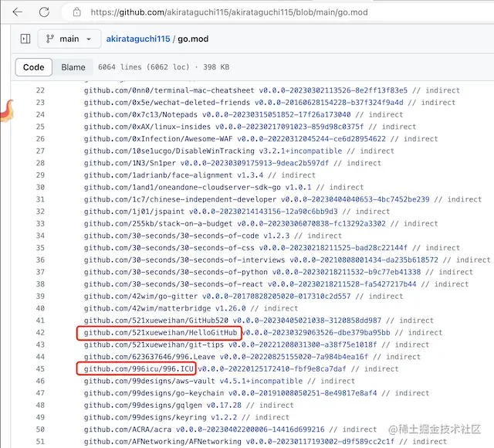Image resolution: width=494 pixels, height=448 pixels.
Task: Click the 1c7/chinese-independent-developer module path
Action: tap(180, 199)
